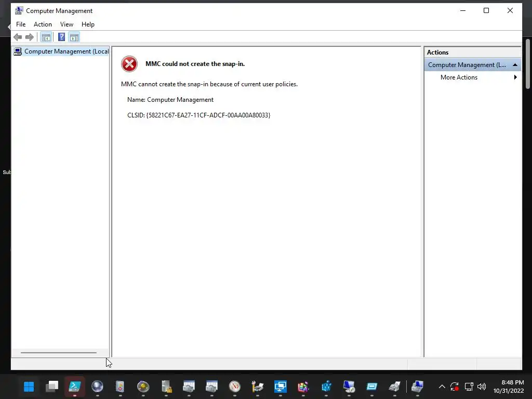
Task: Open the blue cubes Registry Editor taskbar icon
Action: (x=326, y=387)
